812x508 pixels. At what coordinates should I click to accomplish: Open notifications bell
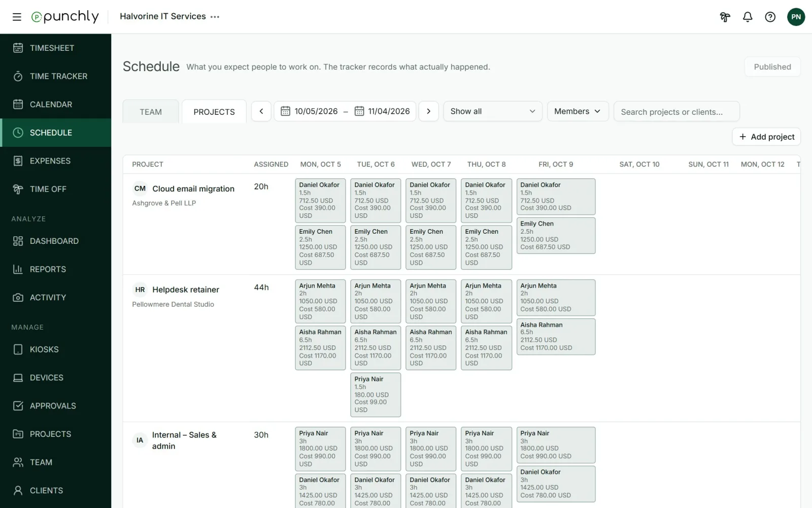pyautogui.click(x=748, y=17)
